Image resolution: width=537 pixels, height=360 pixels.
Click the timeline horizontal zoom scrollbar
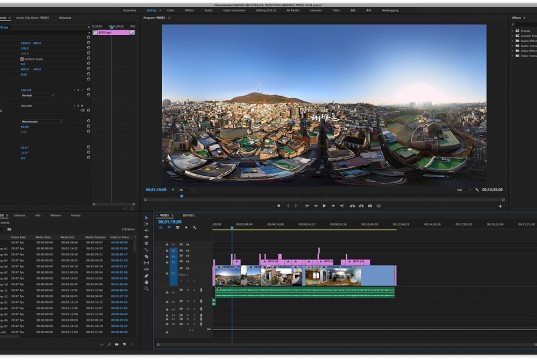tap(347, 345)
